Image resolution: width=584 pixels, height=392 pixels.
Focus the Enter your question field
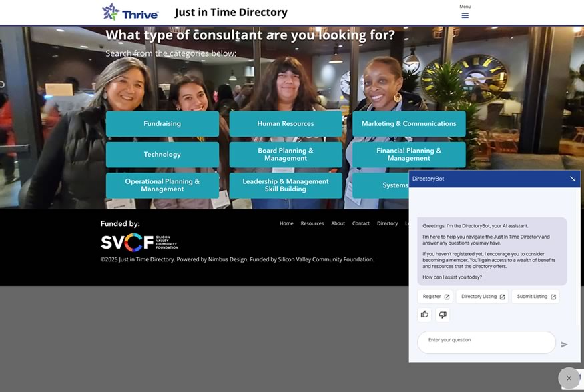pyautogui.click(x=487, y=343)
